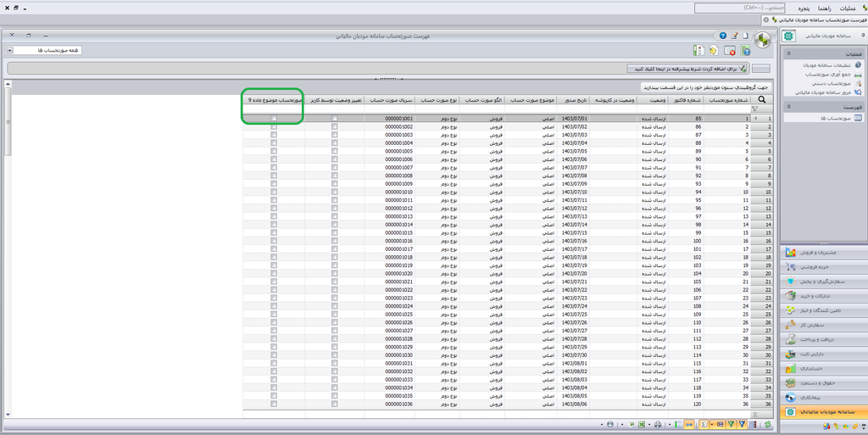This screenshot has height=435, width=868.
Task: Toggle ماده 9 checkbox for serial 0000001015
Action: [x=274, y=232]
